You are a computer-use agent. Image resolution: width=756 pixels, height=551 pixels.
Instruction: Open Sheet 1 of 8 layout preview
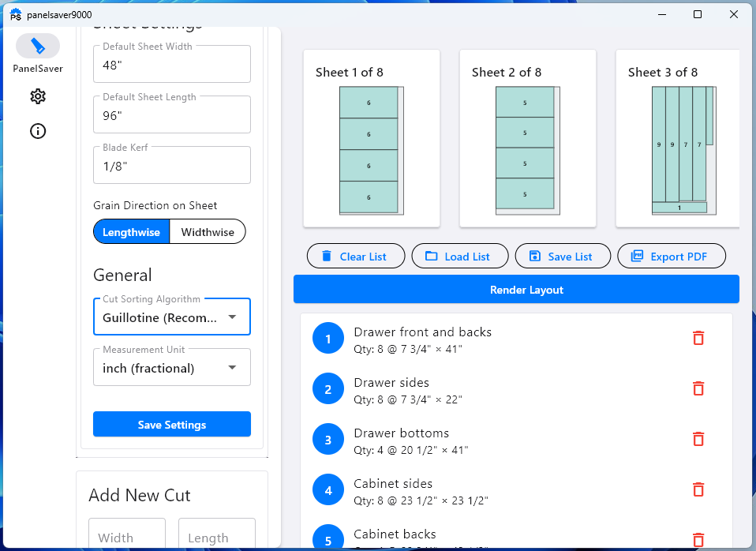372,138
